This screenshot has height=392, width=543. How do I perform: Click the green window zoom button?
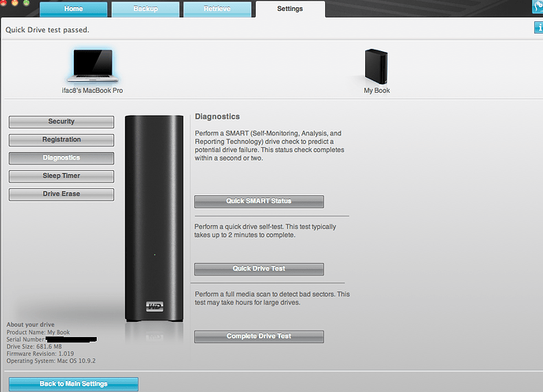point(26,2)
